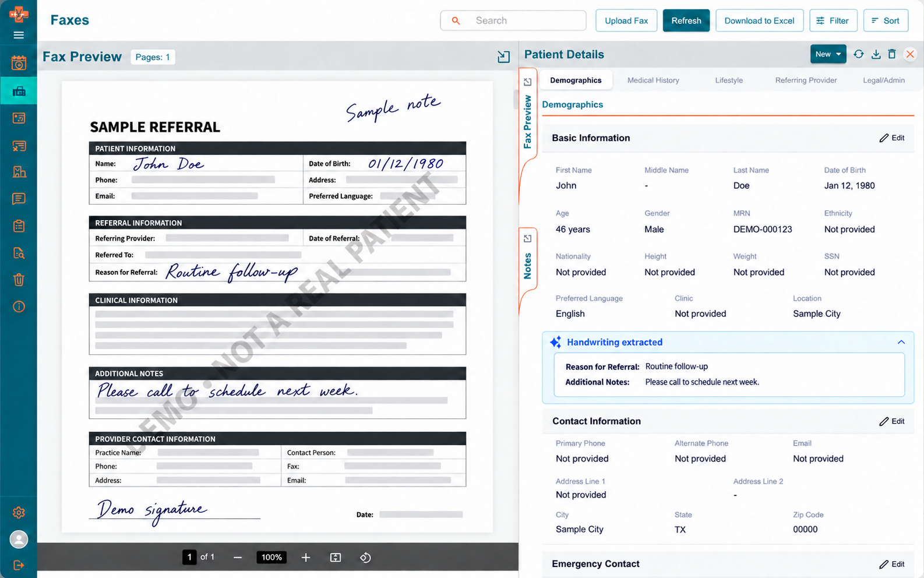Open settings gear in sidebar

click(19, 512)
